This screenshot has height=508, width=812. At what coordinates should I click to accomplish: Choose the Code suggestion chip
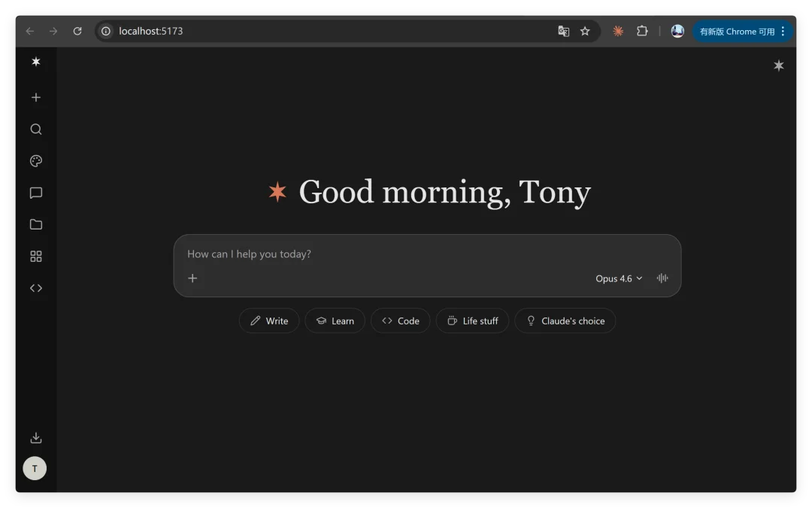point(400,321)
